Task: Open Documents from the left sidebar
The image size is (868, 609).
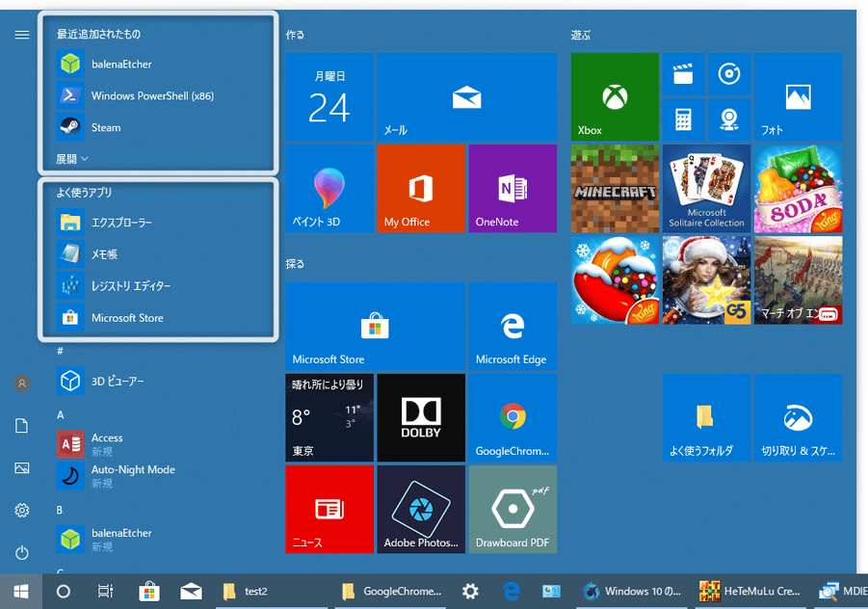Action: tap(21, 426)
